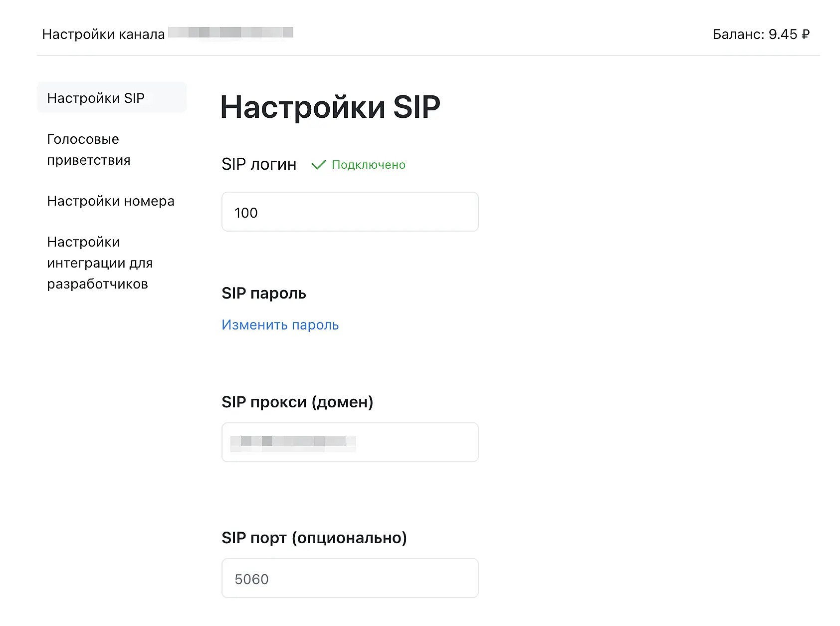The width and height of the screenshot is (840, 626).
Task: Click the SIP логин field label
Action: [259, 164]
